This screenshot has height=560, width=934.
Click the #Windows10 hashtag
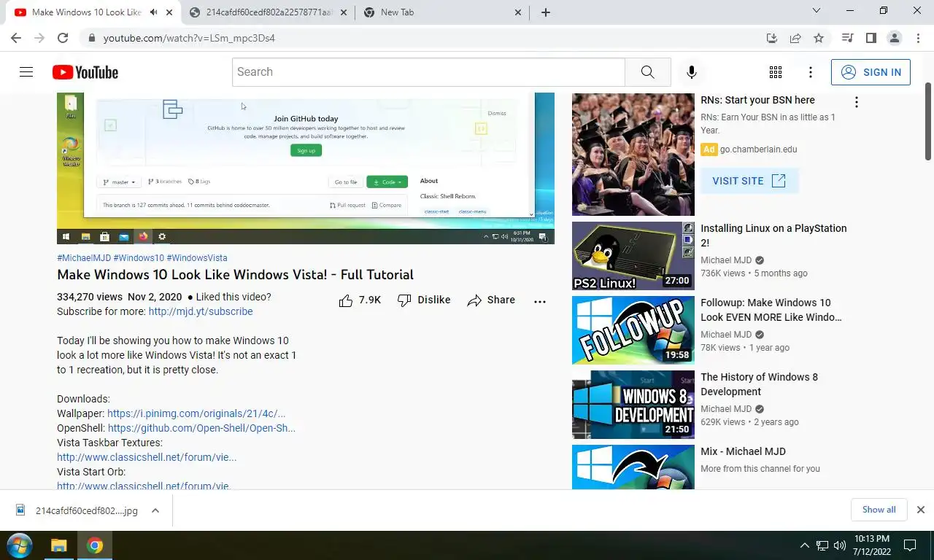(x=139, y=258)
